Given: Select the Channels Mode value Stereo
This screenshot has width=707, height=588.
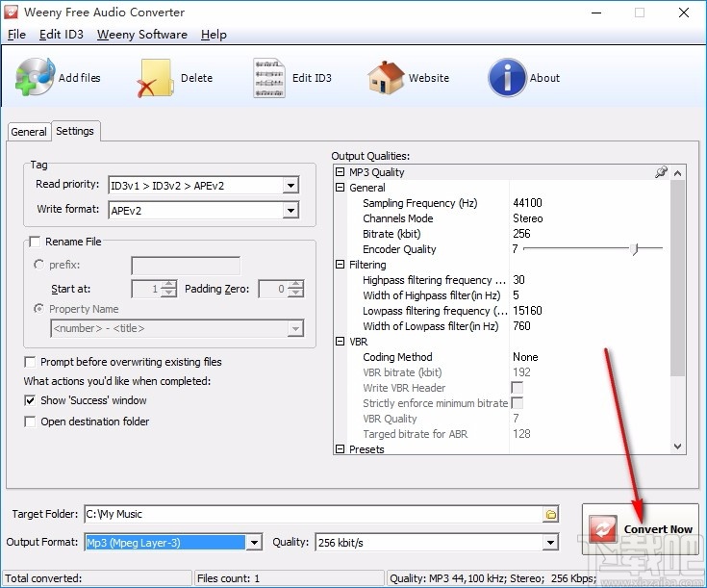Looking at the screenshot, I should 528,218.
